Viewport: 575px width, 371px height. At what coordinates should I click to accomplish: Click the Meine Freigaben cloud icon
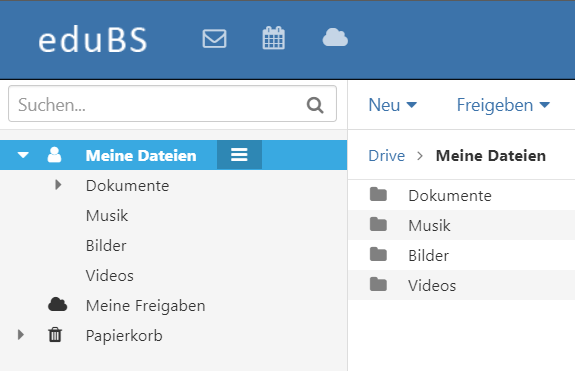[x=58, y=304]
